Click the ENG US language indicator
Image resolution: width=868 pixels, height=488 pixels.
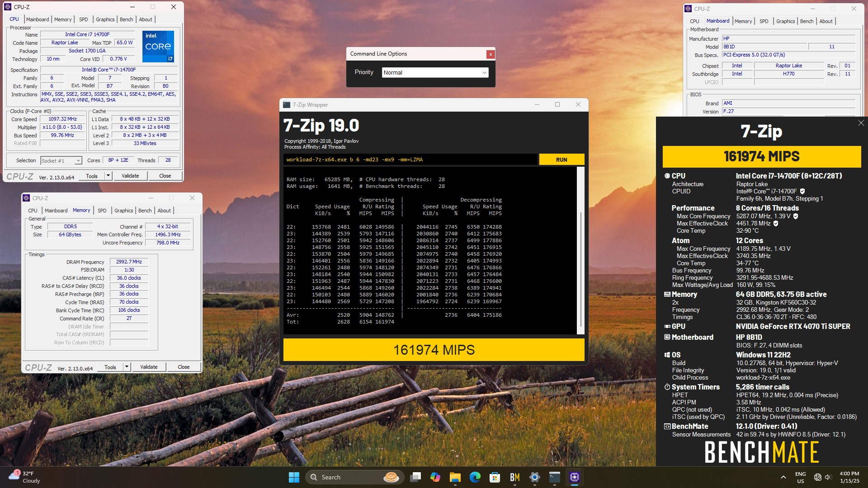[800, 477]
